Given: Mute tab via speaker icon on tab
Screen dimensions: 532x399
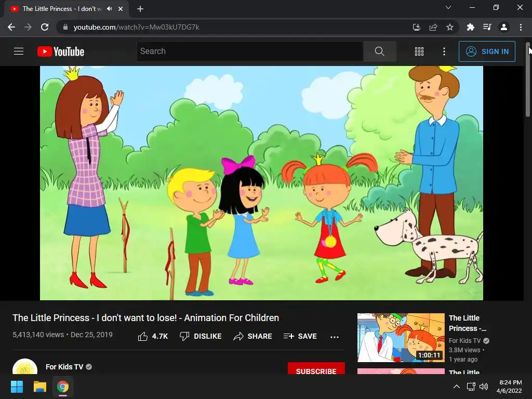Looking at the screenshot, I should (x=109, y=9).
